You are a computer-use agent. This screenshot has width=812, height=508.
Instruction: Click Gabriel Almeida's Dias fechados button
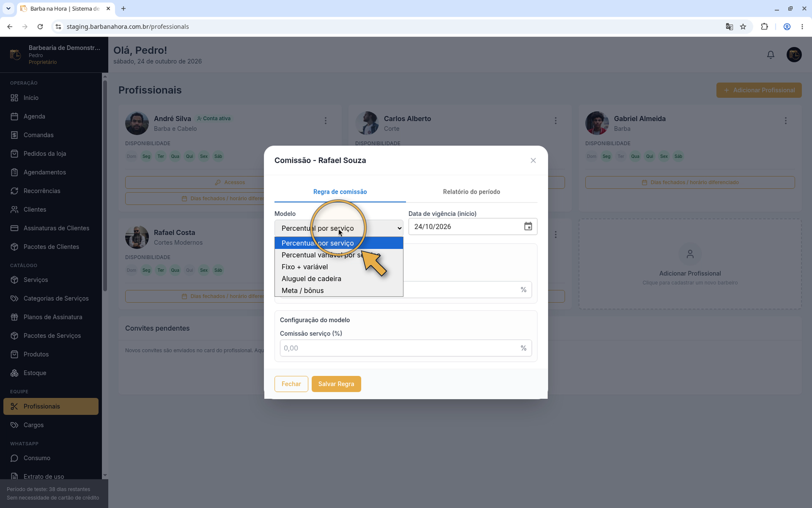coord(690,182)
